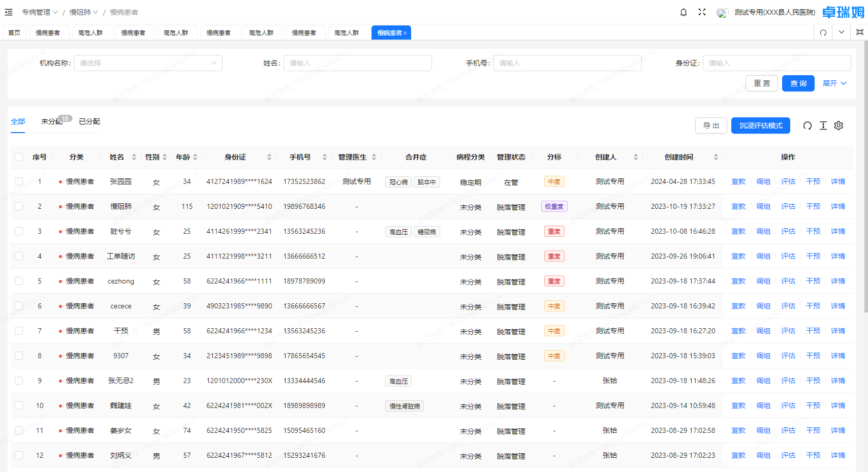Adjust row density using the height icon
Viewport: 868px width, 472px height.
point(823,125)
